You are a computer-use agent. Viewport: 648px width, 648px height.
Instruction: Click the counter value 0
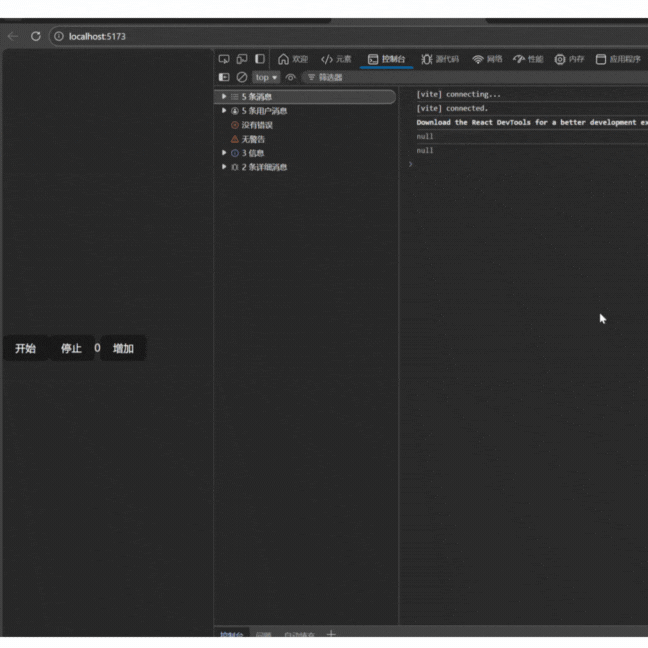(x=97, y=348)
